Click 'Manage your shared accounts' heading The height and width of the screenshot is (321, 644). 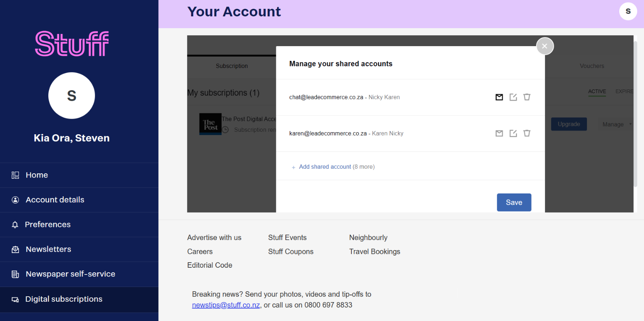[340, 64]
